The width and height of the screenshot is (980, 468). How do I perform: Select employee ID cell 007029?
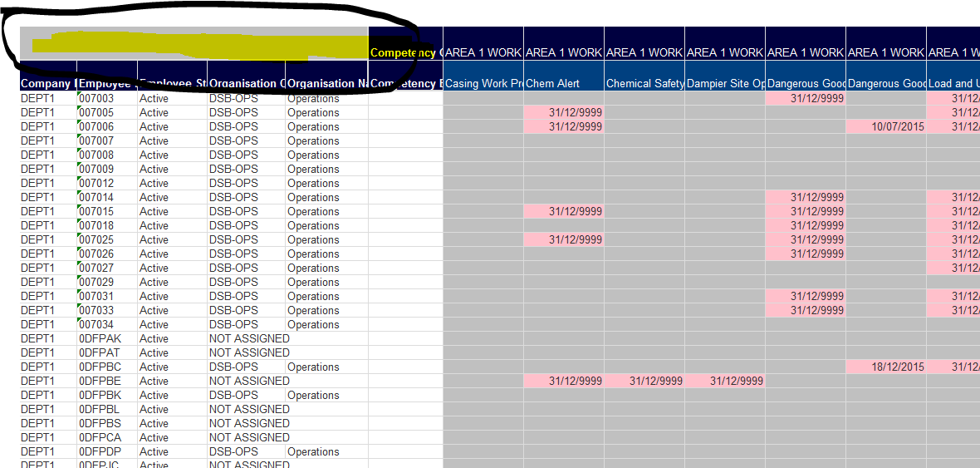107,282
